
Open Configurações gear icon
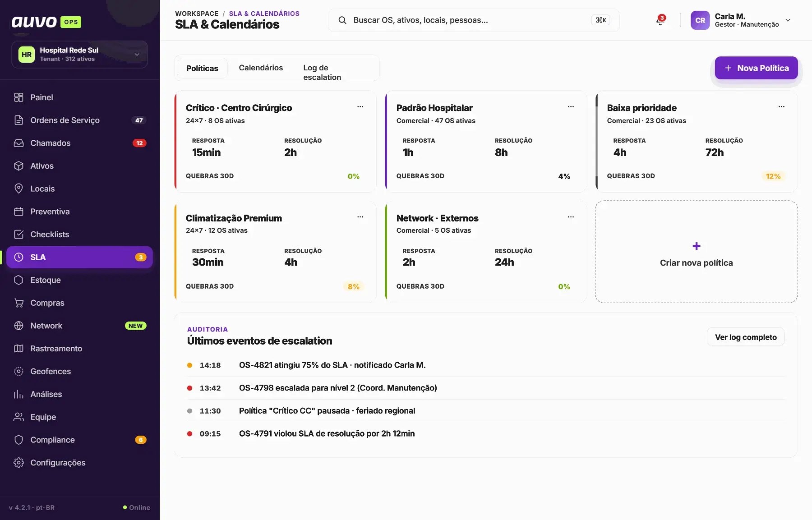coord(18,463)
